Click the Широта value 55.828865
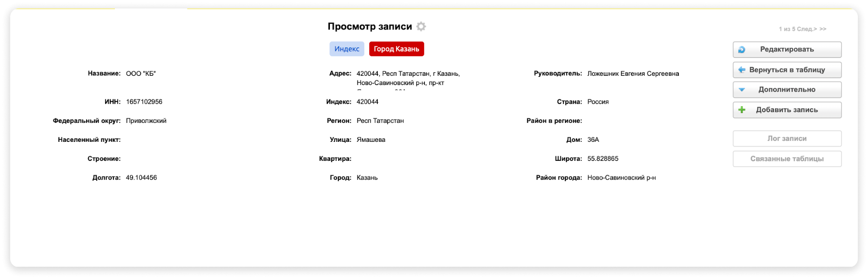Viewport: 868px width, 279px height. 603,159
